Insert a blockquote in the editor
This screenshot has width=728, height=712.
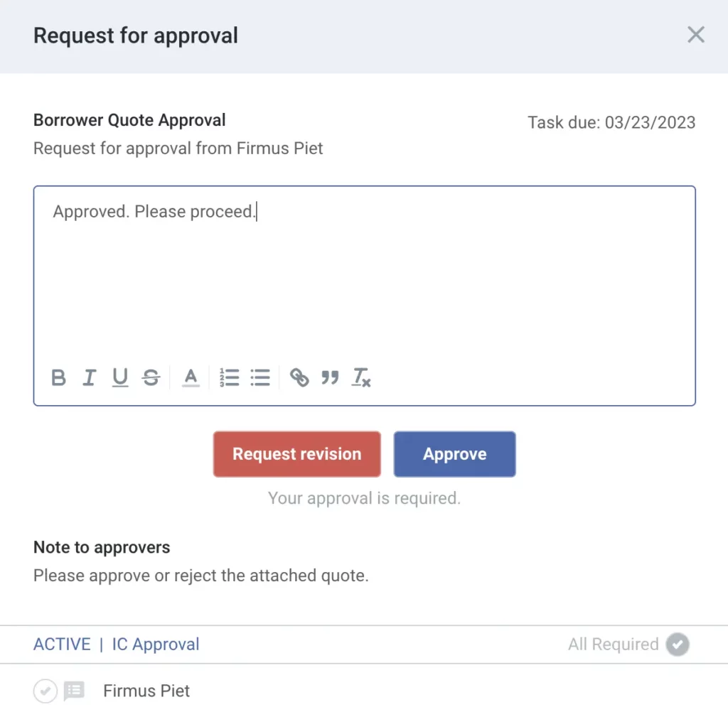330,377
